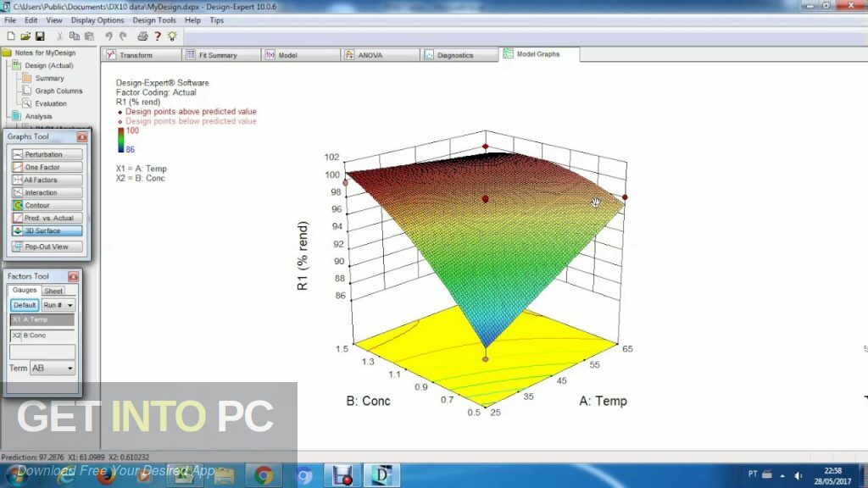Close the Graphs Tool panel

[82, 136]
